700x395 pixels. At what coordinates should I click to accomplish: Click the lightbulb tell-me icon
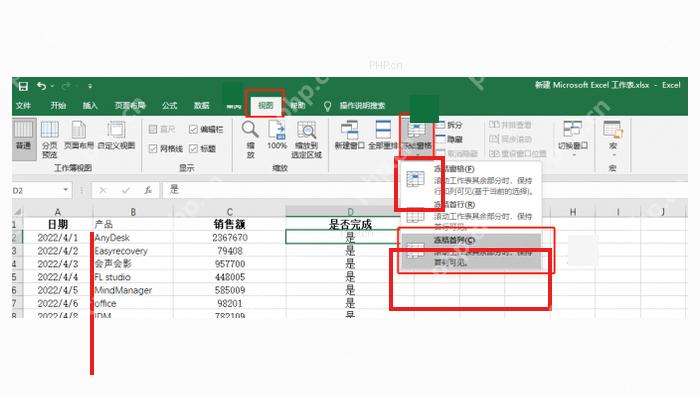(x=327, y=106)
